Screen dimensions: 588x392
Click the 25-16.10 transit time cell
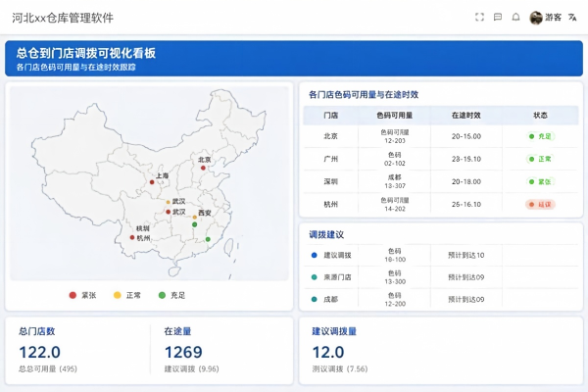[x=466, y=205]
